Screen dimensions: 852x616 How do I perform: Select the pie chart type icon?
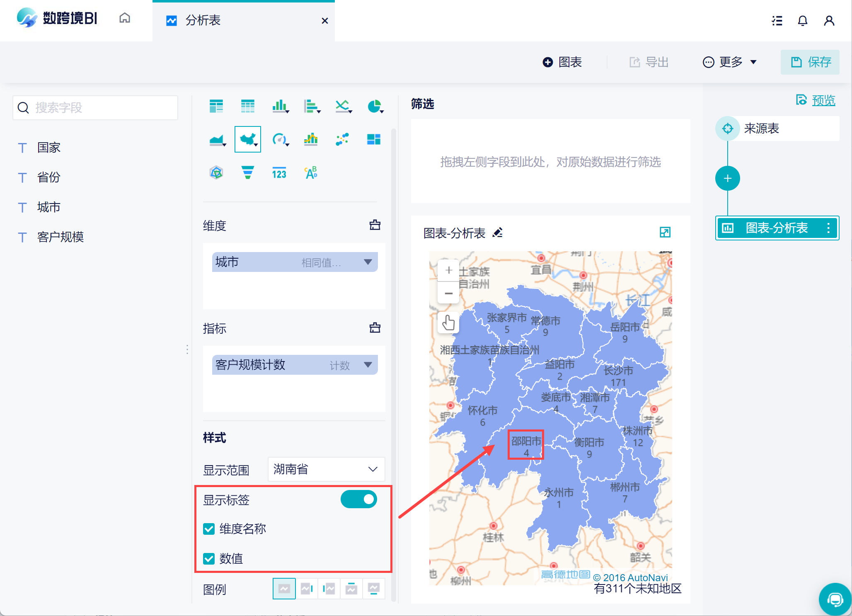point(374,107)
